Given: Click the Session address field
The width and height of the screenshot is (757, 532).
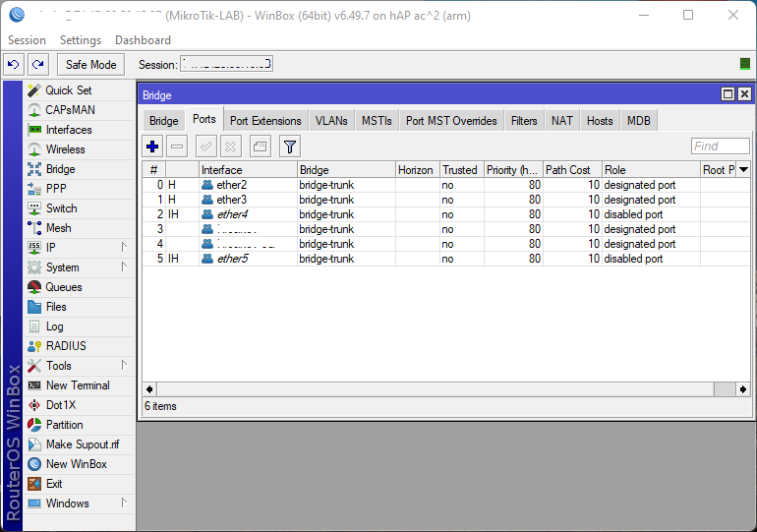Looking at the screenshot, I should tap(226, 64).
